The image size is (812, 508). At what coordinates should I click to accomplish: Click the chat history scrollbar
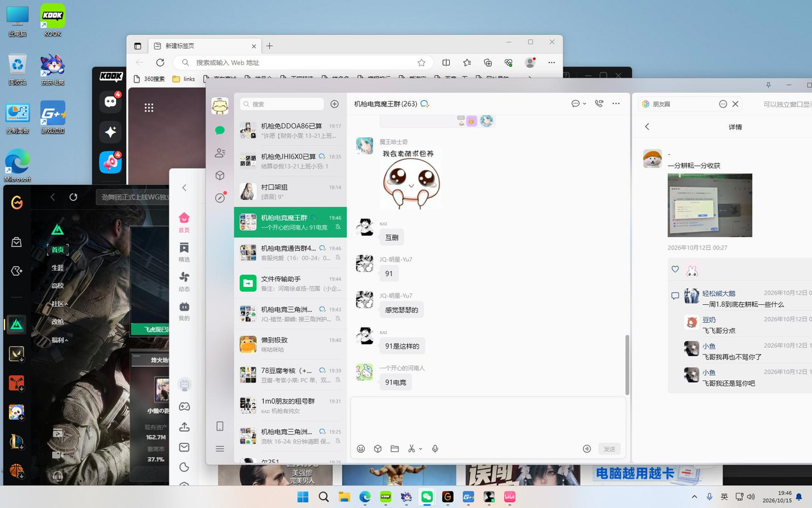pos(627,364)
